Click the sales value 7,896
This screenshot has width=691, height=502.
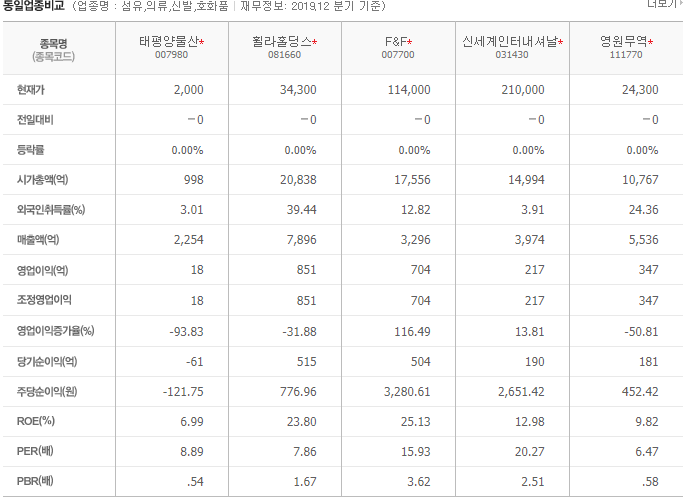302,240
